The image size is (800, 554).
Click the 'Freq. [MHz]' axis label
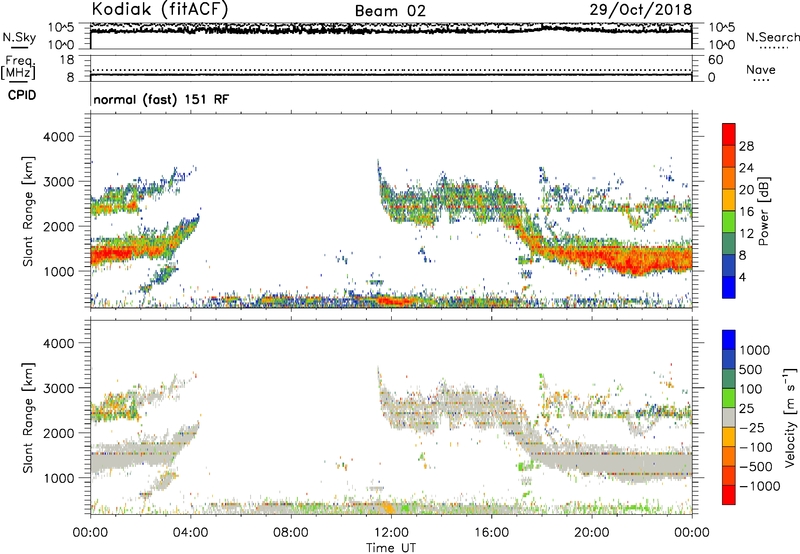(x=19, y=67)
